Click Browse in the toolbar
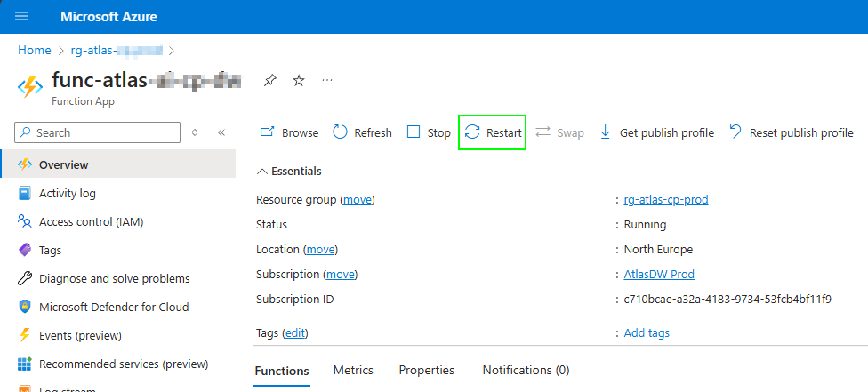 [x=289, y=132]
